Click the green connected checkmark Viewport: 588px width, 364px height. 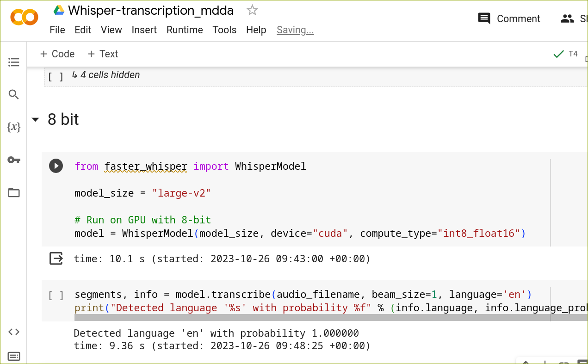558,54
